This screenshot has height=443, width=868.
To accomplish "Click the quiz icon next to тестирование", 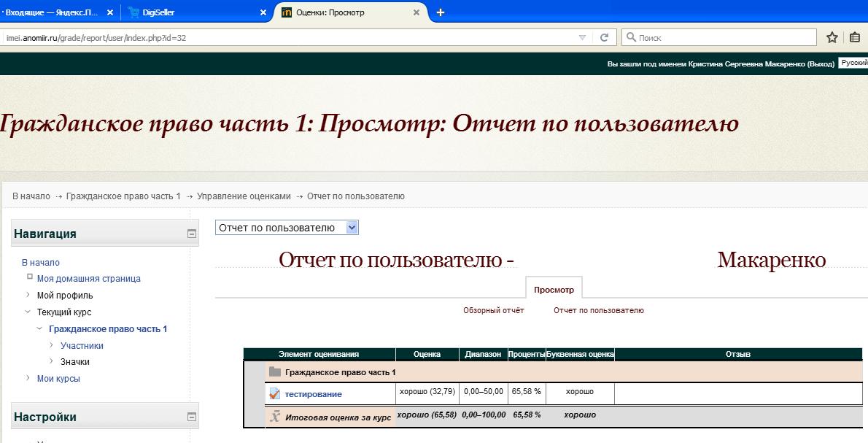I will tap(274, 394).
